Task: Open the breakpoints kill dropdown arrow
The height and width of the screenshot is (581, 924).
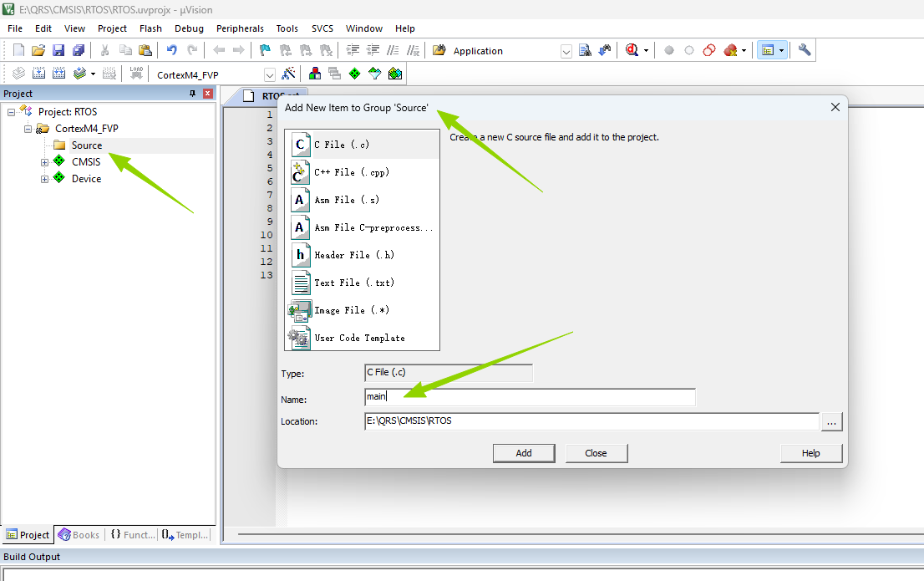Action: 744,51
